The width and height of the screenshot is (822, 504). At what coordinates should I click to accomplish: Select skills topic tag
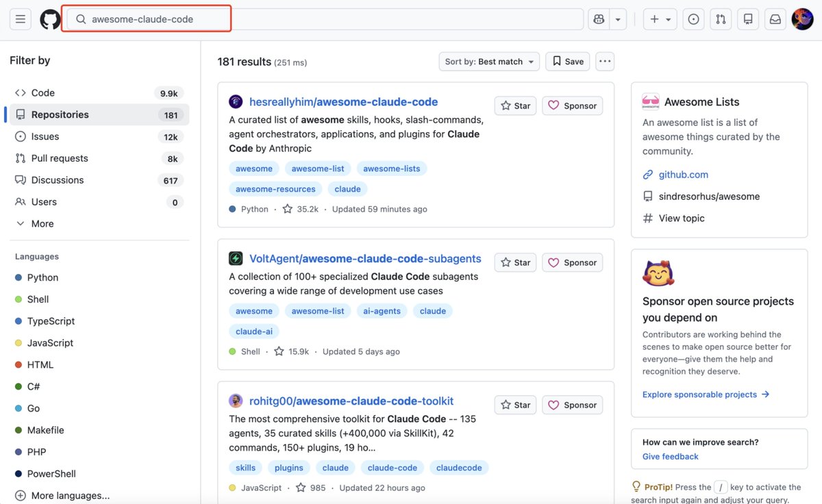point(245,468)
